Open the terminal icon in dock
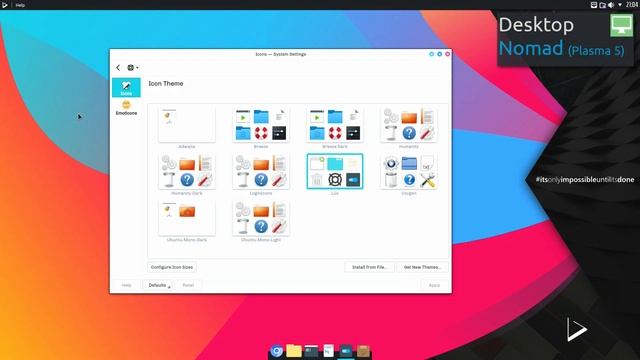The image size is (640, 360). click(311, 351)
